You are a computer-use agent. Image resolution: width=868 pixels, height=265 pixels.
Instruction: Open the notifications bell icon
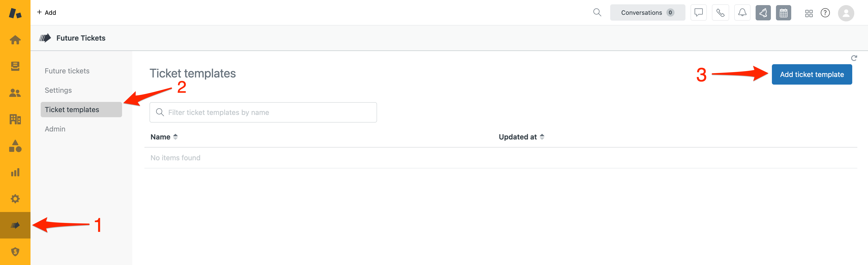click(742, 13)
